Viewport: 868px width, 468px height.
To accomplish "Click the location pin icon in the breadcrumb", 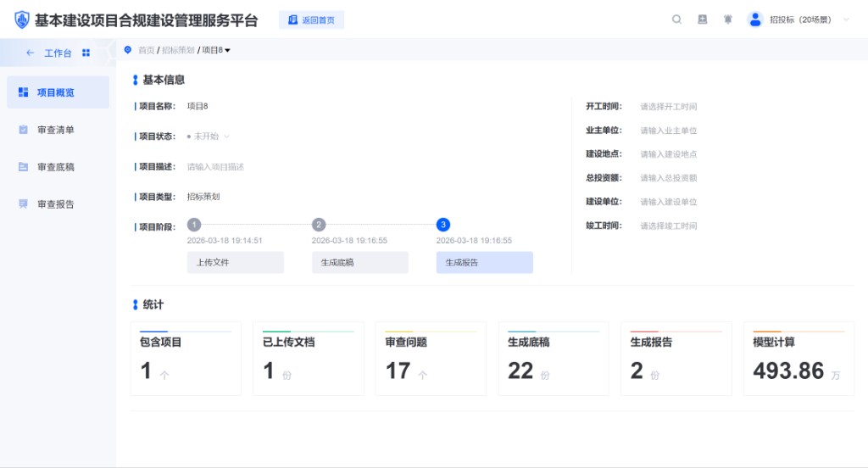I will pyautogui.click(x=128, y=50).
